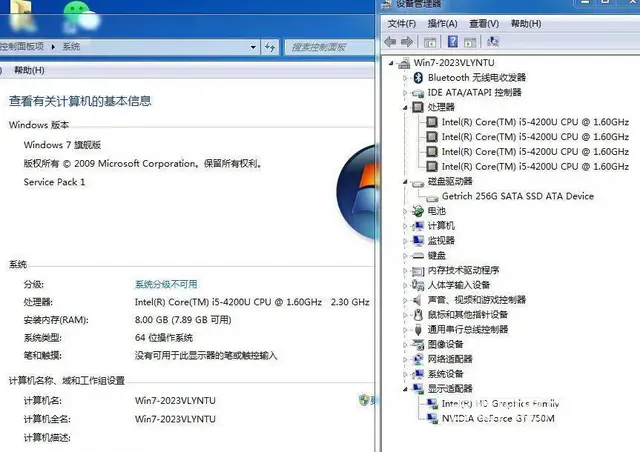The image size is (640, 452).
Task: Expand the IDE ATA/ATAPI 控制器 node
Action: (x=405, y=93)
